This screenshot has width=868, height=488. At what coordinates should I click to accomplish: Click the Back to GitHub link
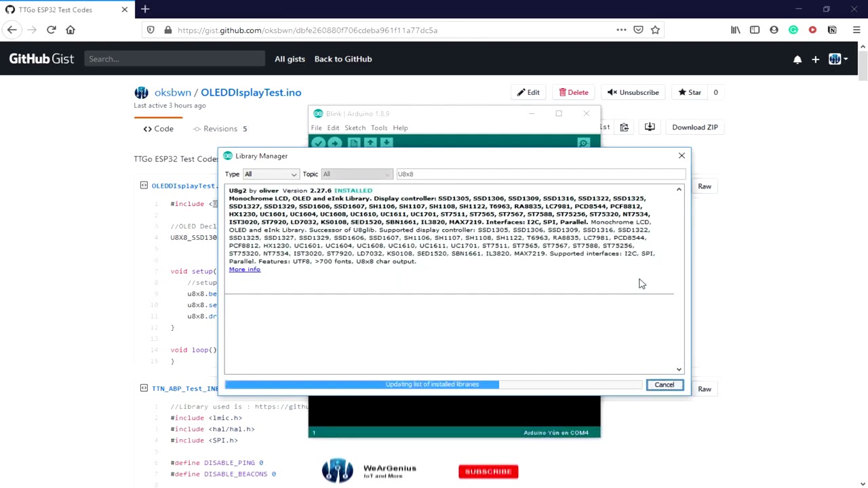[x=343, y=59]
